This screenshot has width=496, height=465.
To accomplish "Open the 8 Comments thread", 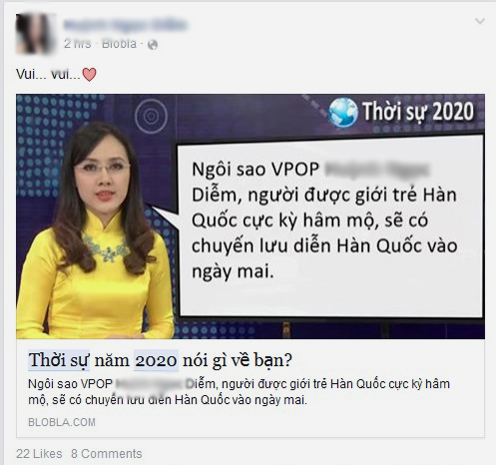I will coord(106,454).
